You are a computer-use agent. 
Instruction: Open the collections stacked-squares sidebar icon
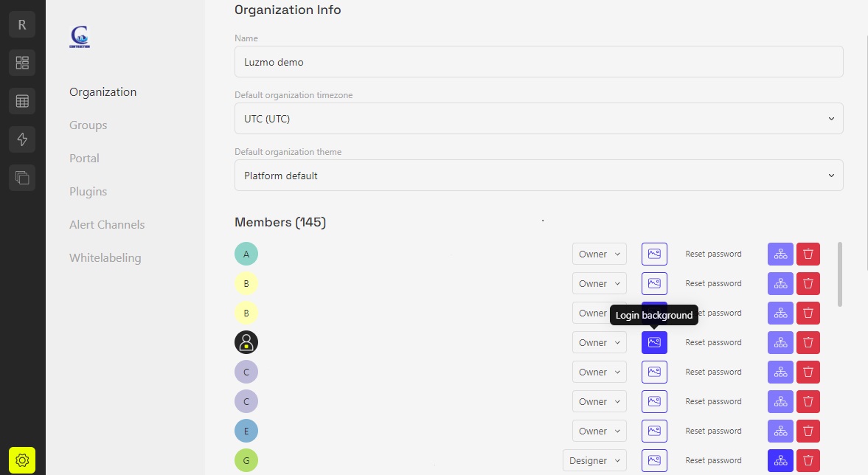[x=22, y=177]
